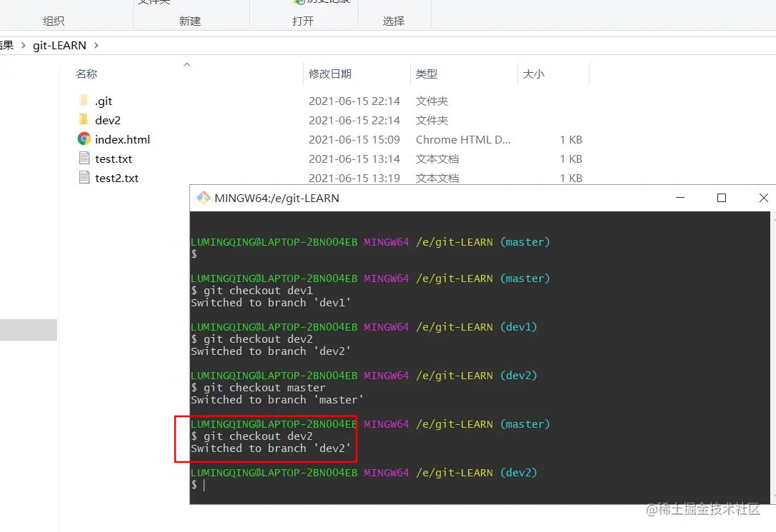Close the MINGW64 terminal window

point(764,198)
